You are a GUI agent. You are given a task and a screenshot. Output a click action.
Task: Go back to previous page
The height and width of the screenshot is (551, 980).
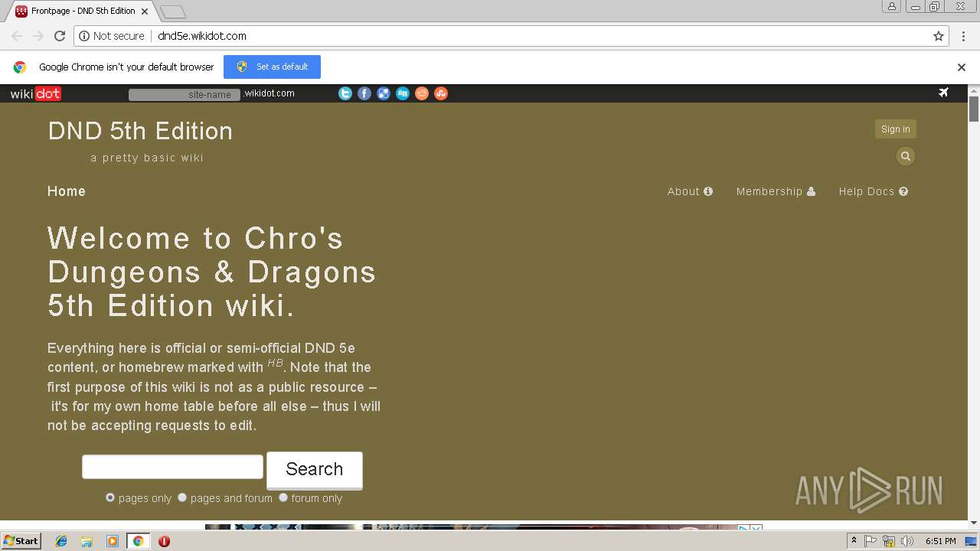17,36
